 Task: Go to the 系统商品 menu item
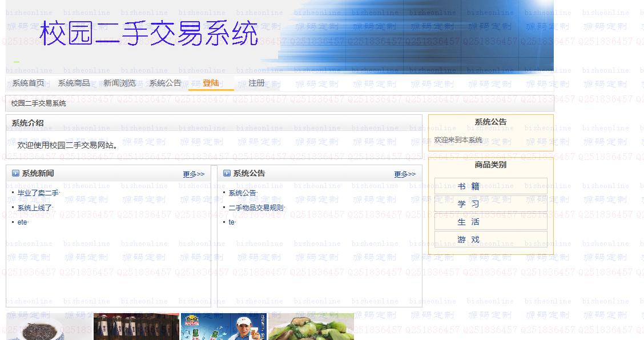(74, 83)
